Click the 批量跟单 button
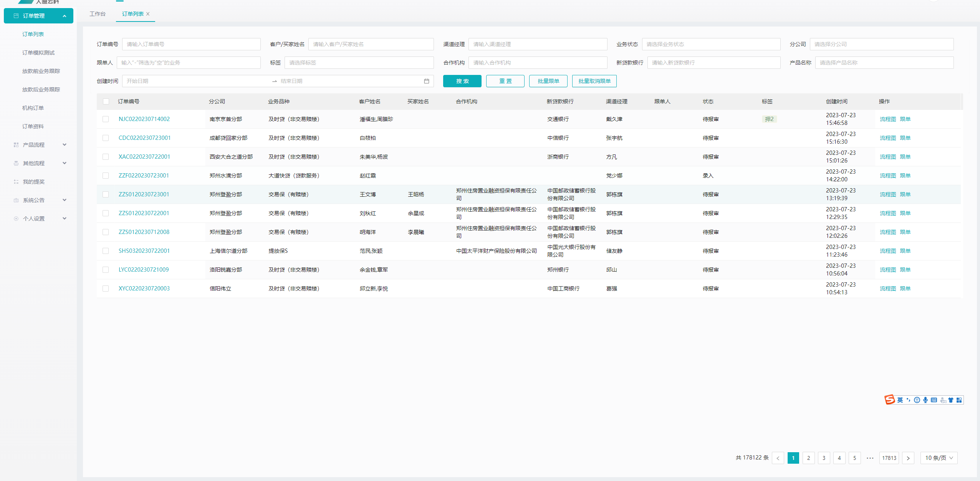The width and height of the screenshot is (980, 481). pos(548,81)
